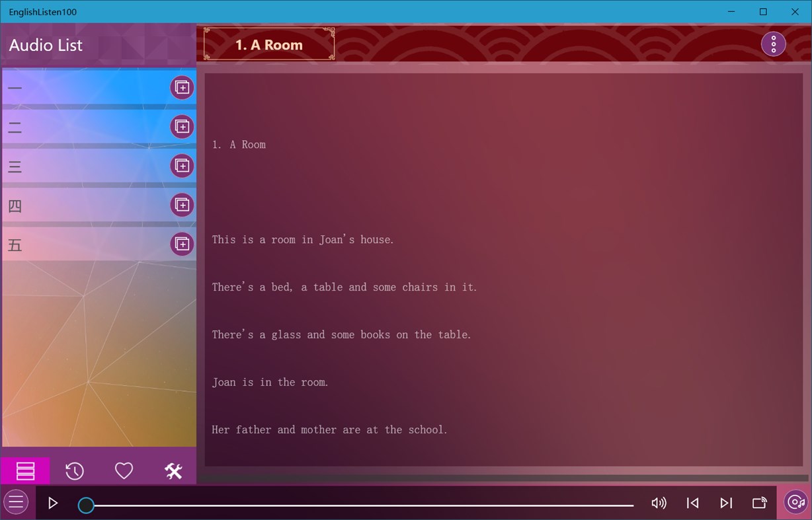Skip to the next track
This screenshot has height=520, width=812.
[x=726, y=502]
